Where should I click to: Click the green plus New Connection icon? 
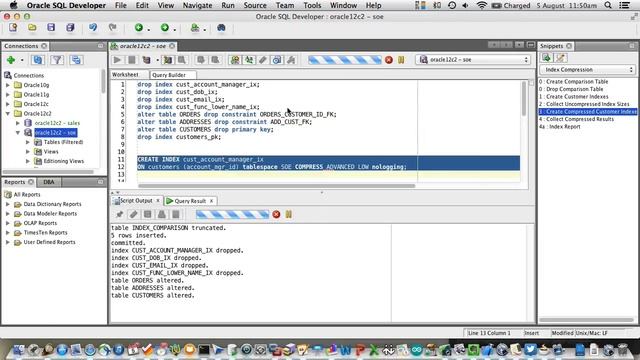[11, 60]
